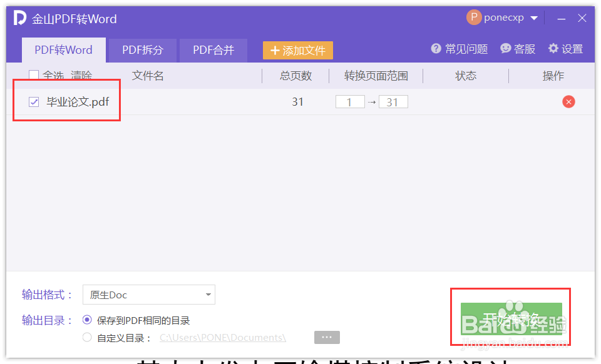
Task: Click the C:\Users\PONE\Documents\ path link
Action: (x=223, y=338)
